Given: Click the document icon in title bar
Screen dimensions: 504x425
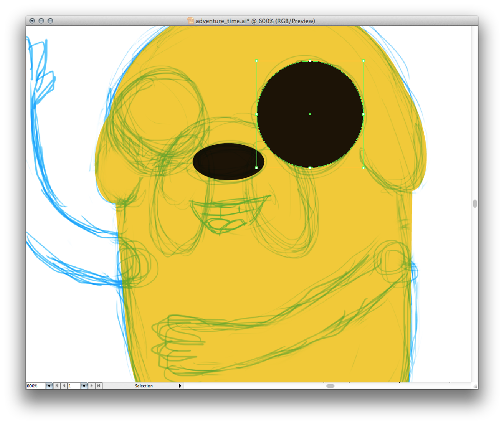Looking at the screenshot, I should [190, 21].
